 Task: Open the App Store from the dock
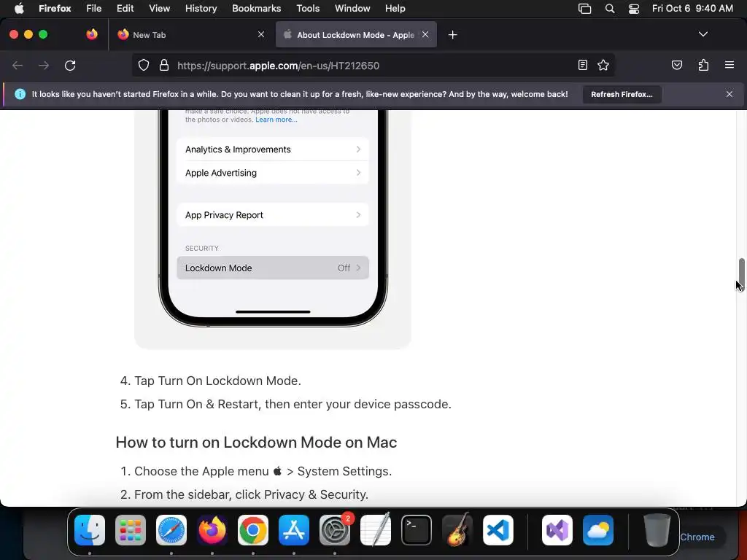point(294,530)
